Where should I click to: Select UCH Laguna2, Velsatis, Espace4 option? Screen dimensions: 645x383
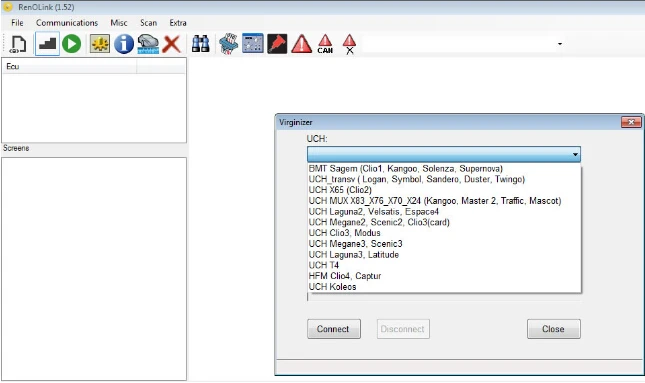[x=444, y=212]
